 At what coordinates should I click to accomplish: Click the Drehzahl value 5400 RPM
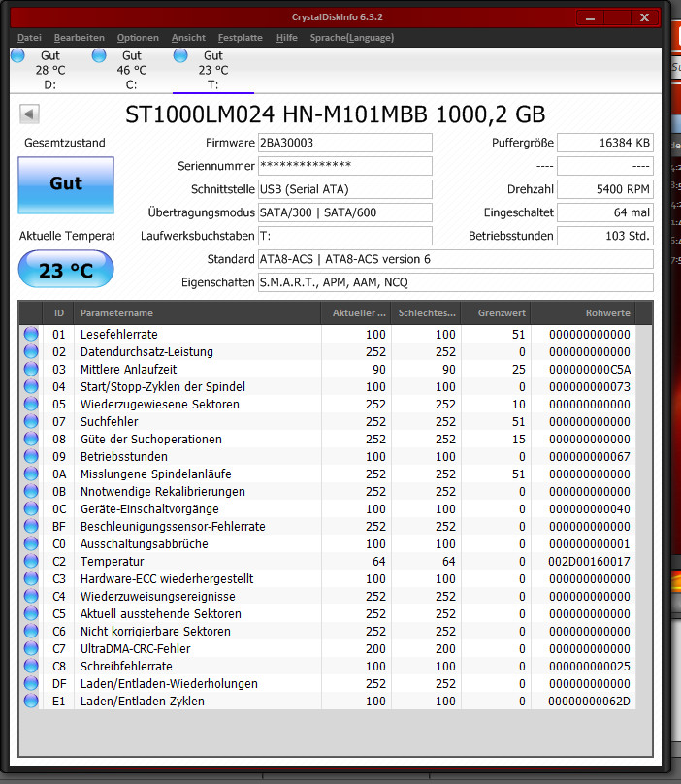(x=605, y=189)
